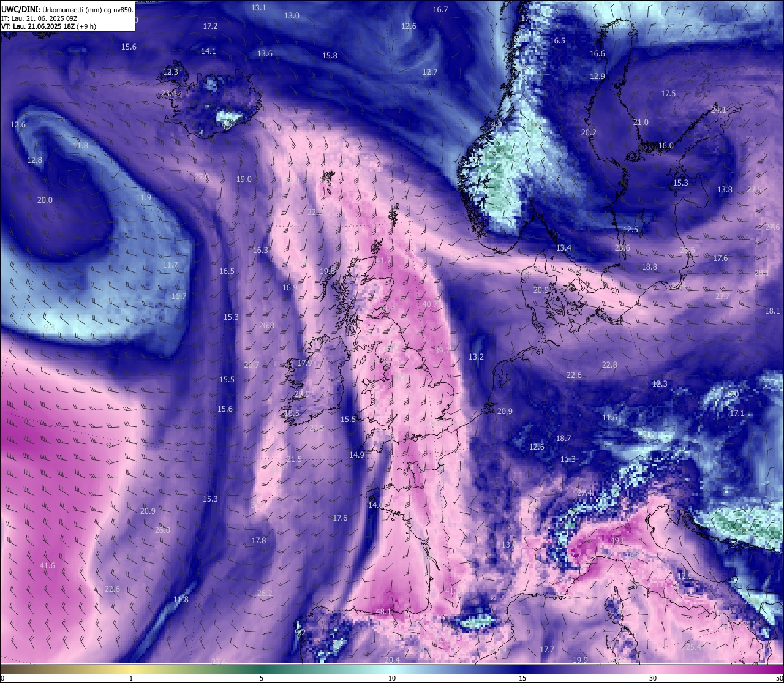Click the 17.5 value label
Screen dimensions: 784x683
coord(668,94)
